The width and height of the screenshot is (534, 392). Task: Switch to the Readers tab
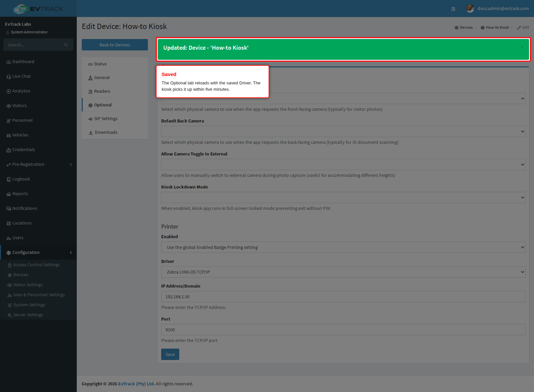coord(115,91)
